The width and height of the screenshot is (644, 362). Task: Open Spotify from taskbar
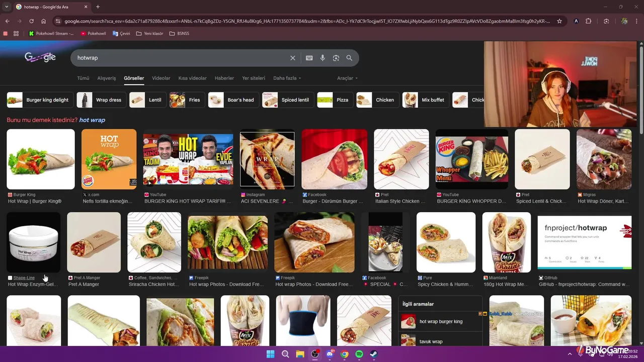pos(360,354)
